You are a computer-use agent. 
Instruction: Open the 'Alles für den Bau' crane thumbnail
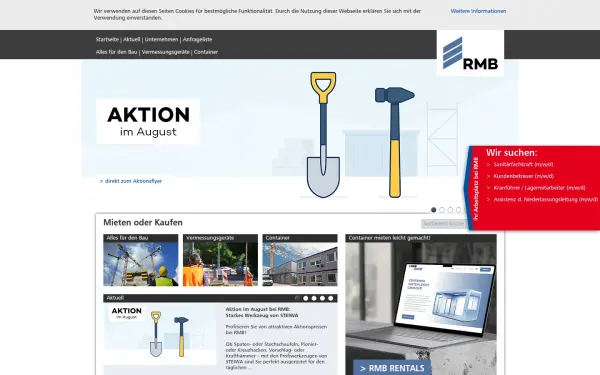click(141, 264)
